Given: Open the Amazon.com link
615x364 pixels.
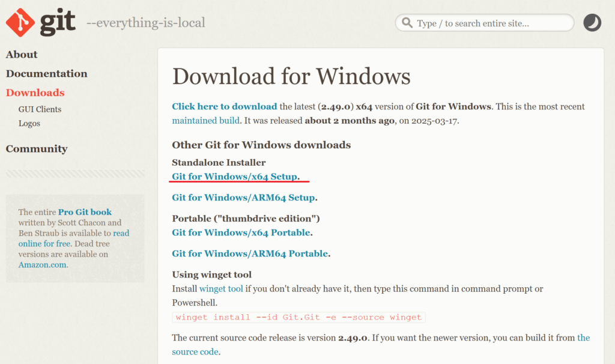Looking at the screenshot, I should pyautogui.click(x=42, y=265).
